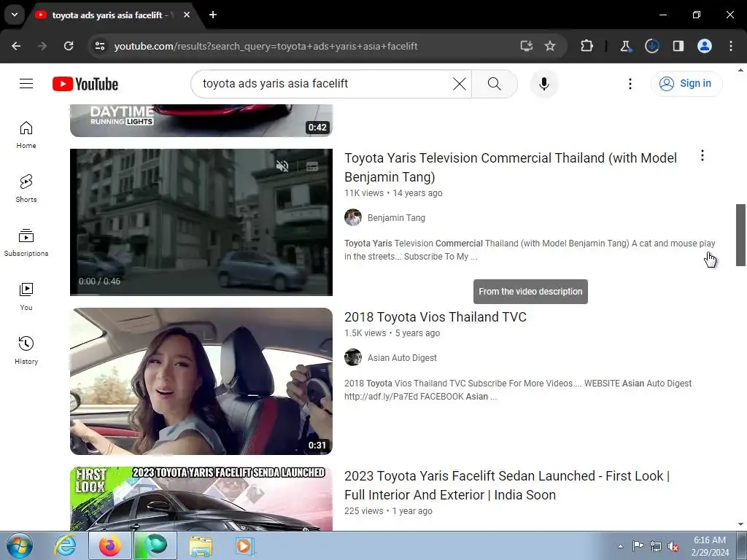This screenshot has width=747, height=560.
Task: Open browser extensions puzzle icon
Action: 587,46
